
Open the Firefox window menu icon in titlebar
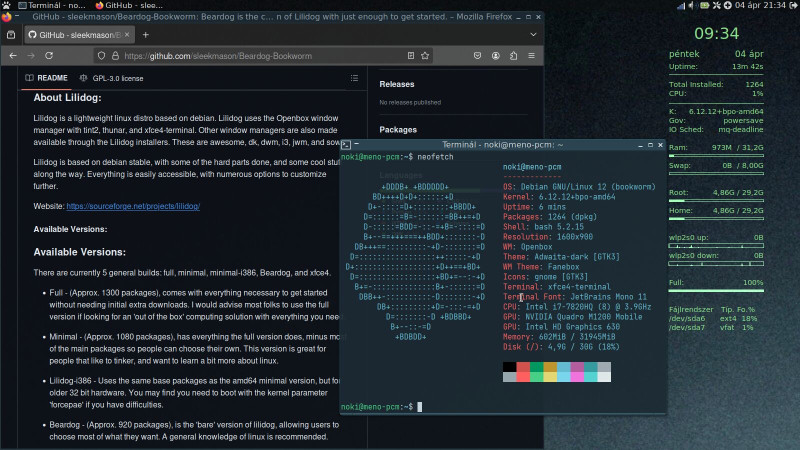point(6,17)
